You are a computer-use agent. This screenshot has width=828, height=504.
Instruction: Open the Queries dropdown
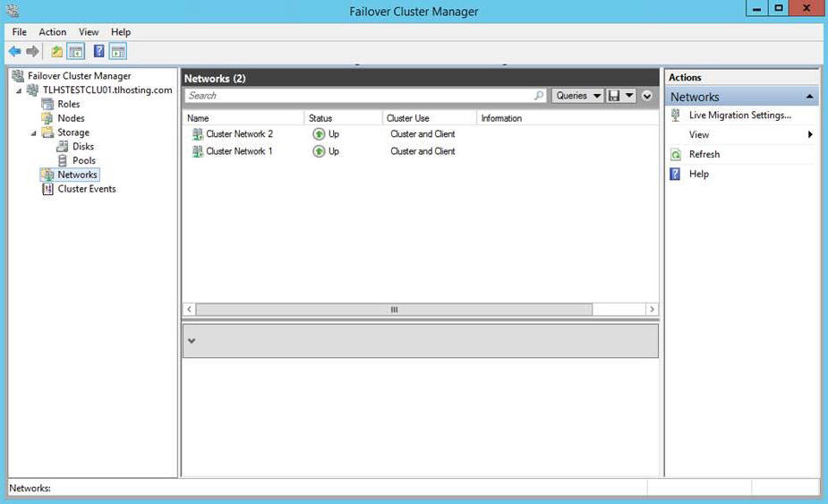coord(577,96)
